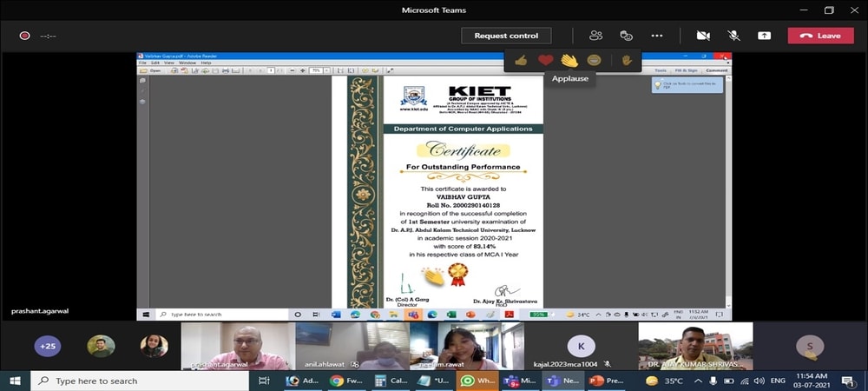Open the reactions and chat button

pyautogui.click(x=626, y=36)
